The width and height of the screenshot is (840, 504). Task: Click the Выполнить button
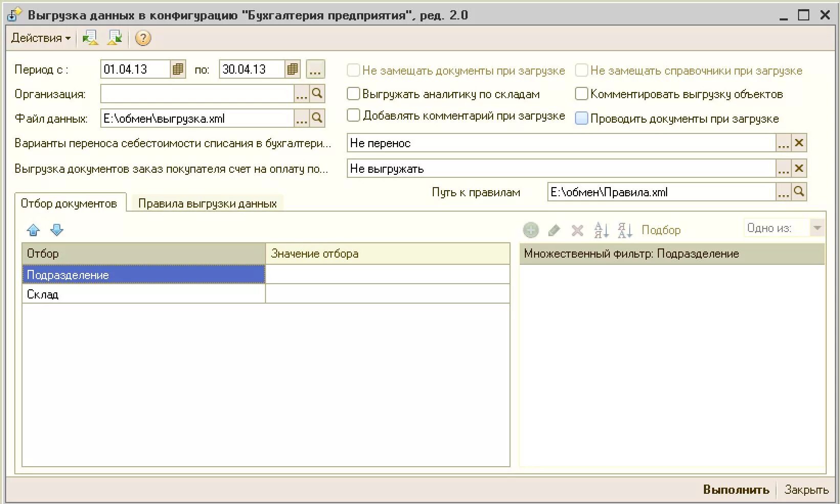click(736, 490)
